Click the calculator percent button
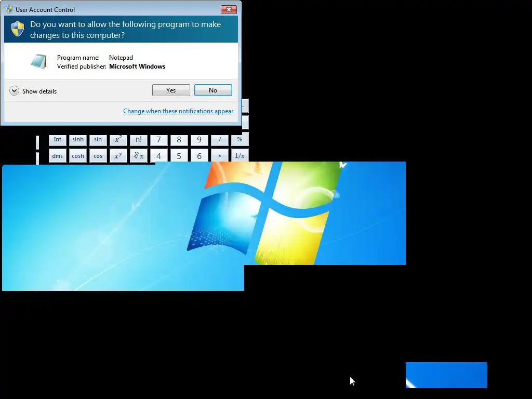 [240, 140]
